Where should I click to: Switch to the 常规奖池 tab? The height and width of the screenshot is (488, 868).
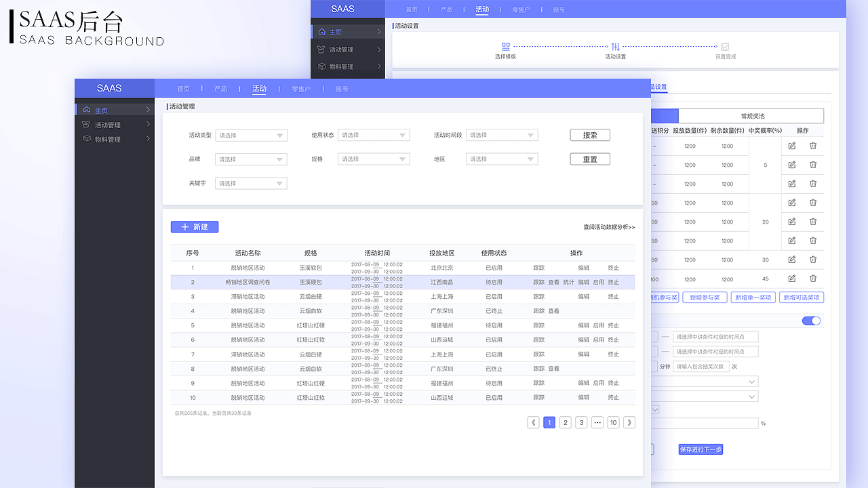[751, 116]
